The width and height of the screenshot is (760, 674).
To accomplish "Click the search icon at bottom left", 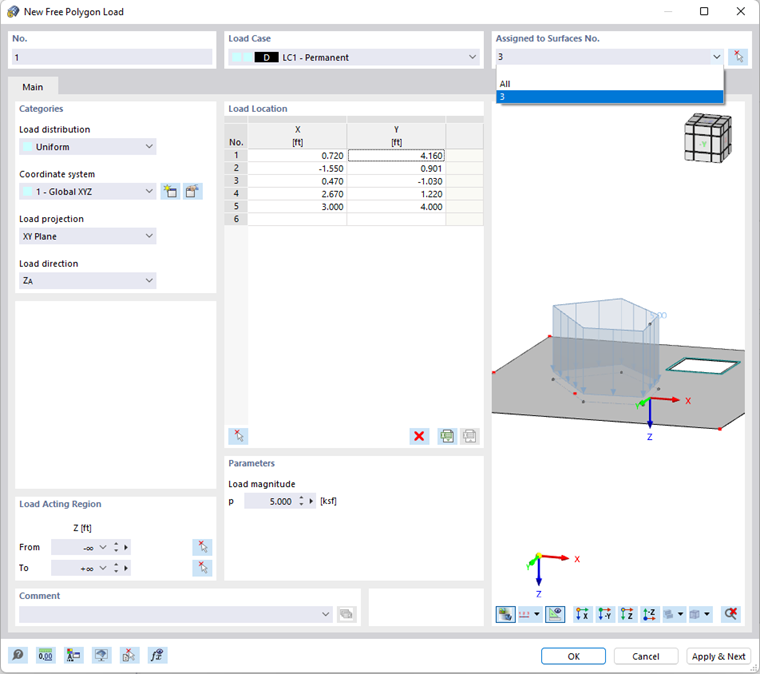I will pyautogui.click(x=18, y=656).
